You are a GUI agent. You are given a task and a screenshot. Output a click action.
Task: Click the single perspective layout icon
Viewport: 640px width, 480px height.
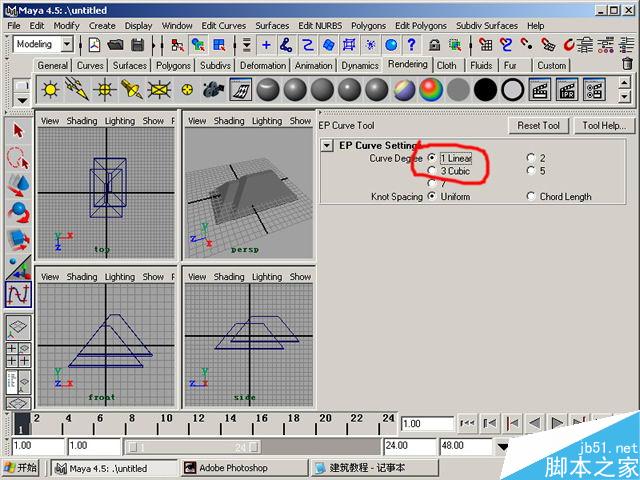(18, 327)
